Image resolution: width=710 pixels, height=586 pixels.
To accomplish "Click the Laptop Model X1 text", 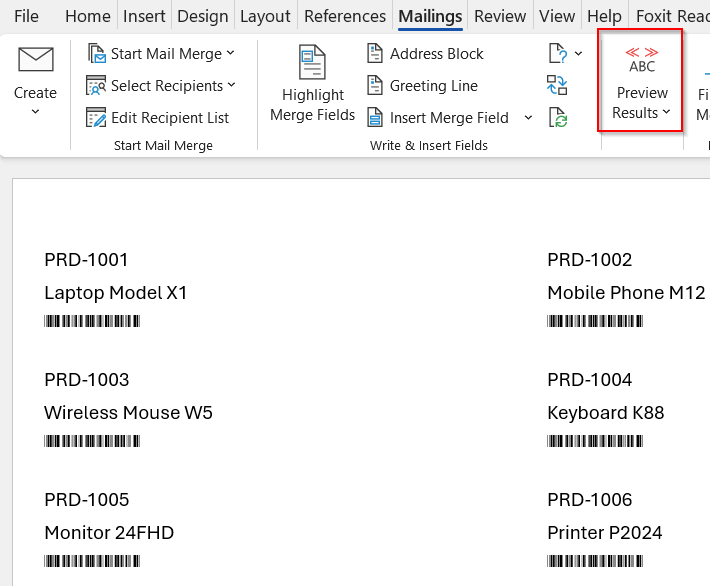I will (x=115, y=293).
